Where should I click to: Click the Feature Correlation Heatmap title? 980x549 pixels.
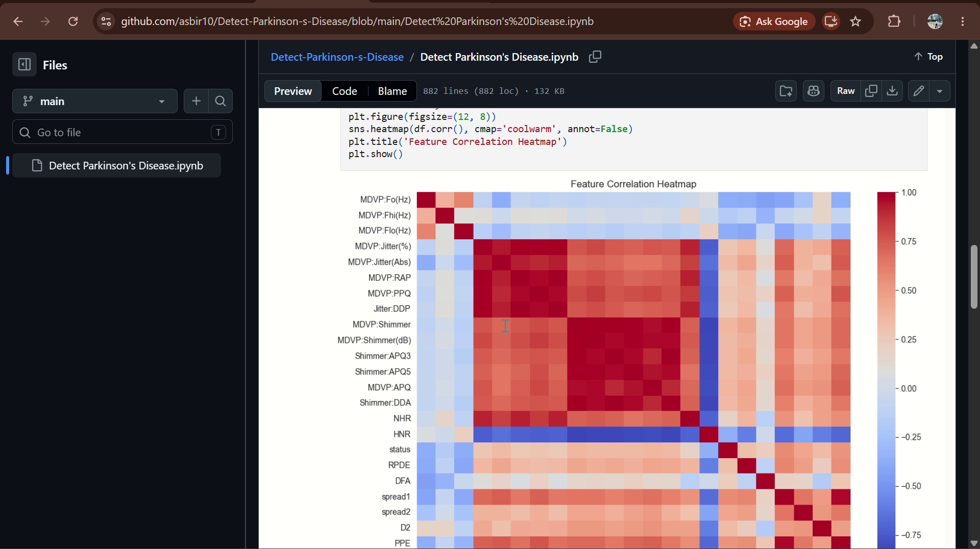coord(633,184)
